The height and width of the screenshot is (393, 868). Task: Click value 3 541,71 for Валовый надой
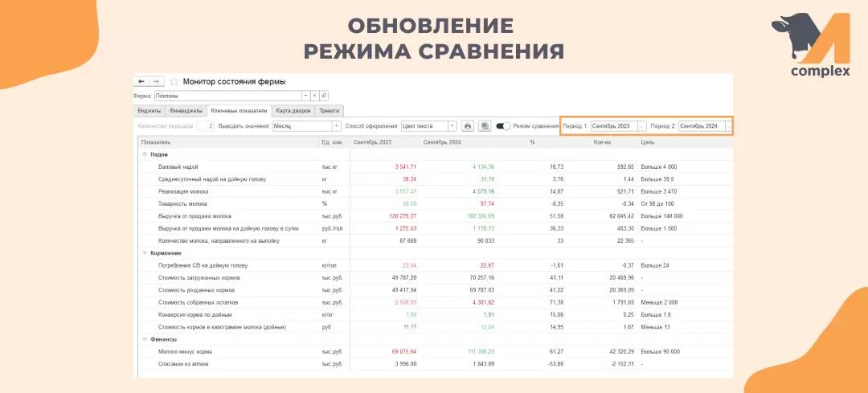[406, 166]
